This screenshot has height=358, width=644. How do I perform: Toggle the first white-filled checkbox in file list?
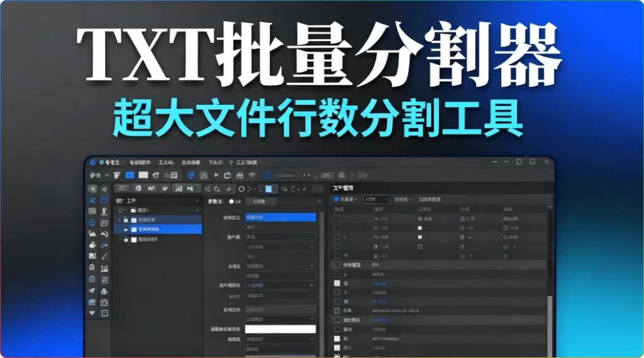[x=337, y=283]
